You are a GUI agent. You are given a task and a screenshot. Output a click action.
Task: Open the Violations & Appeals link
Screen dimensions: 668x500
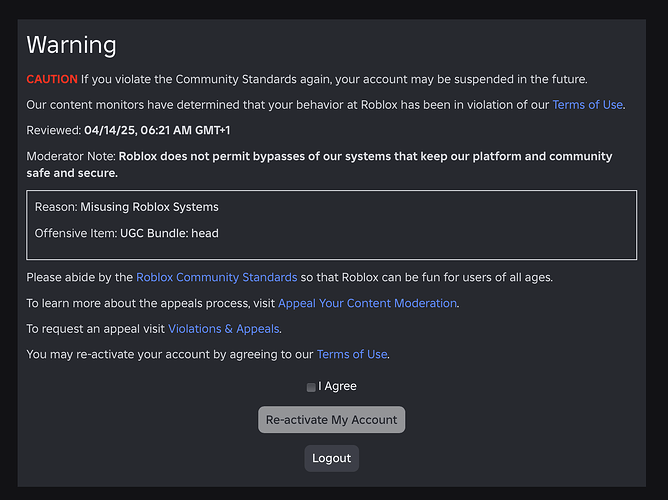click(x=224, y=328)
